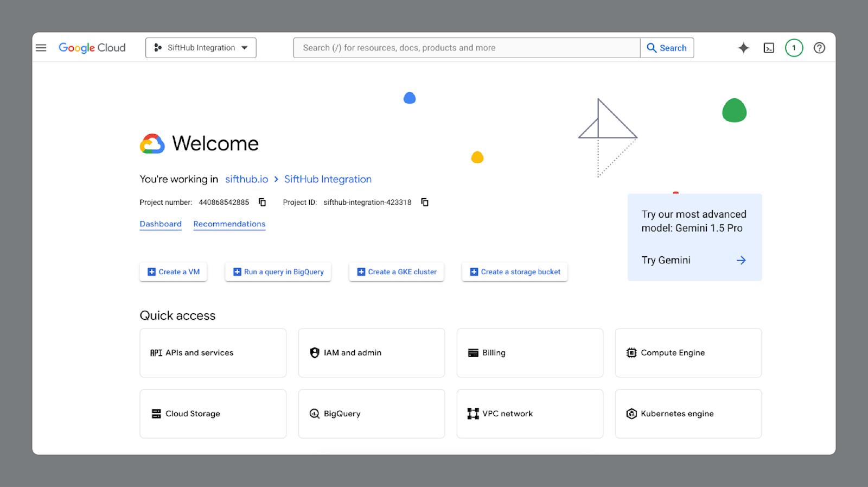
Task: Open the sifthub.io organization link
Action: pos(247,179)
